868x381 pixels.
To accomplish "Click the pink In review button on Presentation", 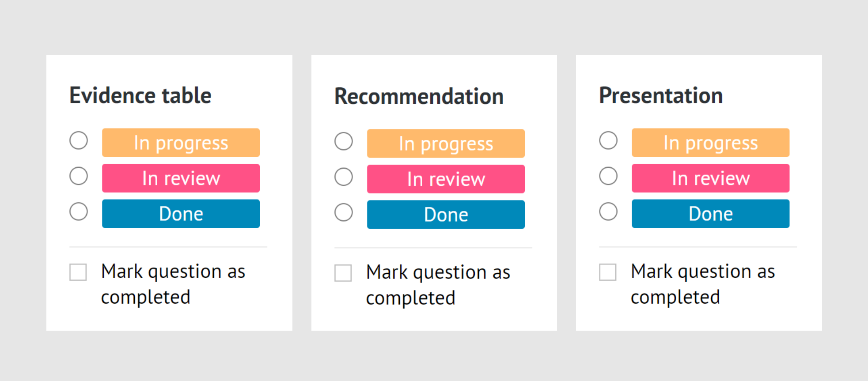I will coord(710,178).
